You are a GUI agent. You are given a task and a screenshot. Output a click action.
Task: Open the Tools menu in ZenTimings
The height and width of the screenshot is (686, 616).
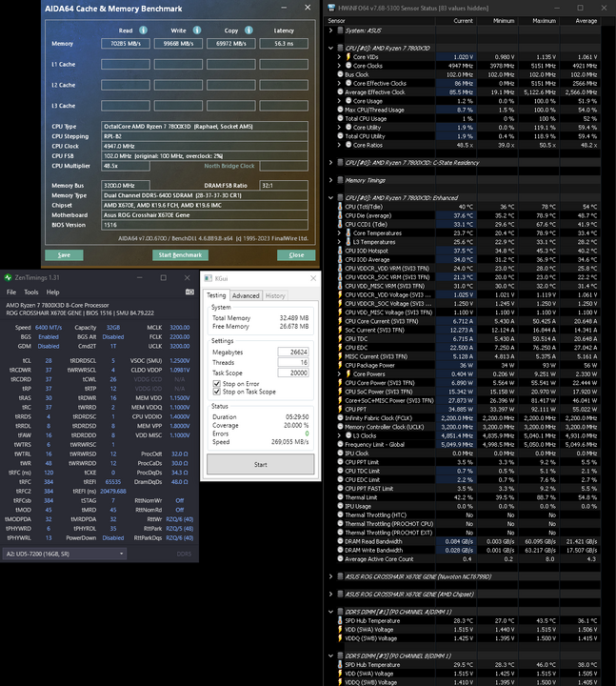(30, 293)
